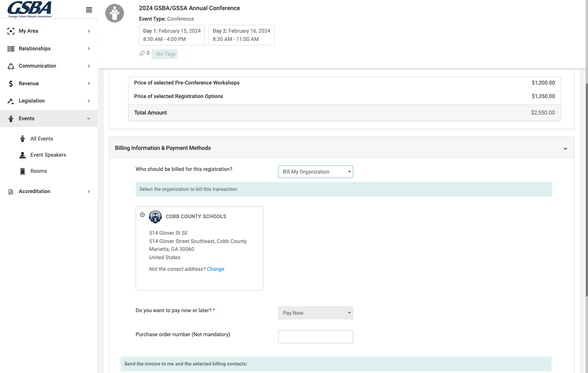Collapse the Billing Information & Payment Methods section
This screenshot has height=373, width=588.
[x=565, y=149]
